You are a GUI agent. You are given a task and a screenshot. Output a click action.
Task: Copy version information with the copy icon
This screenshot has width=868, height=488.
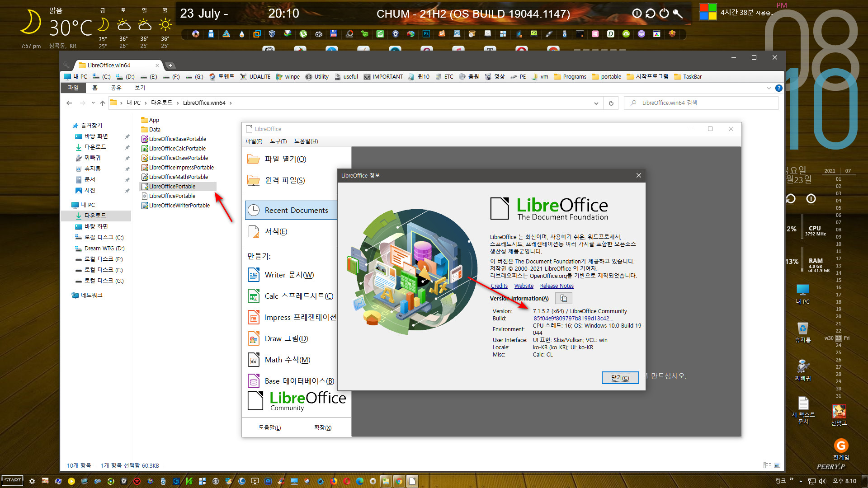point(564,298)
